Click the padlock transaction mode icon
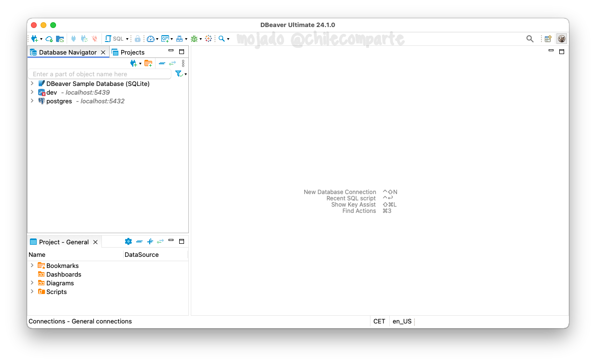The height and width of the screenshot is (364, 596). pyautogui.click(x=138, y=39)
